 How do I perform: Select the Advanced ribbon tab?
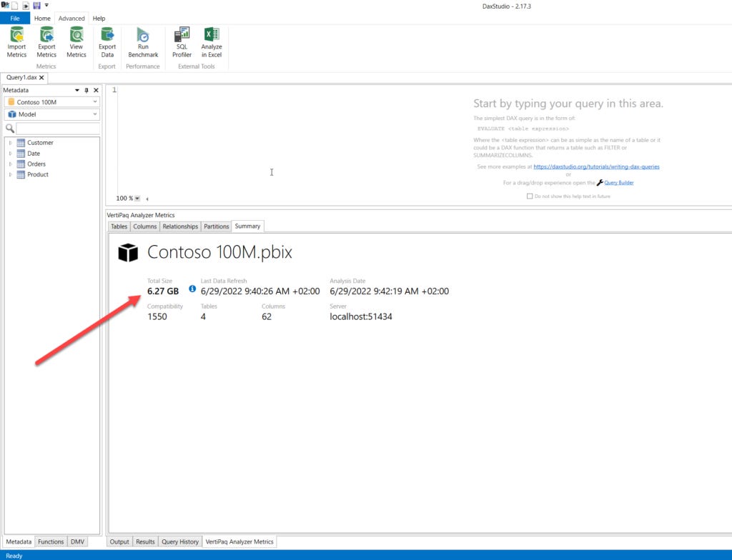(x=71, y=18)
